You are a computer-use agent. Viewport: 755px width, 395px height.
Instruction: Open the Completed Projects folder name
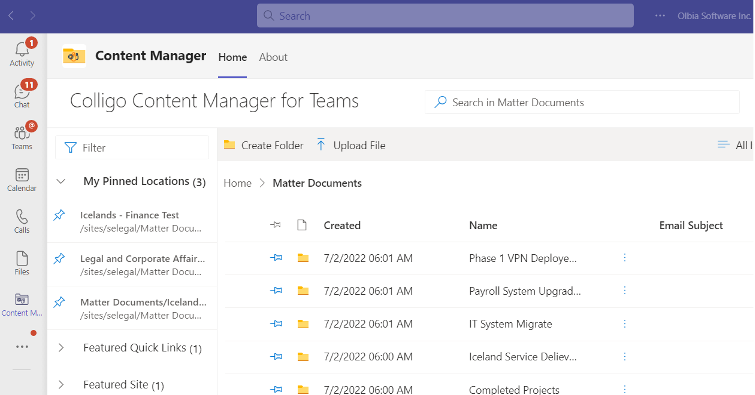514,389
